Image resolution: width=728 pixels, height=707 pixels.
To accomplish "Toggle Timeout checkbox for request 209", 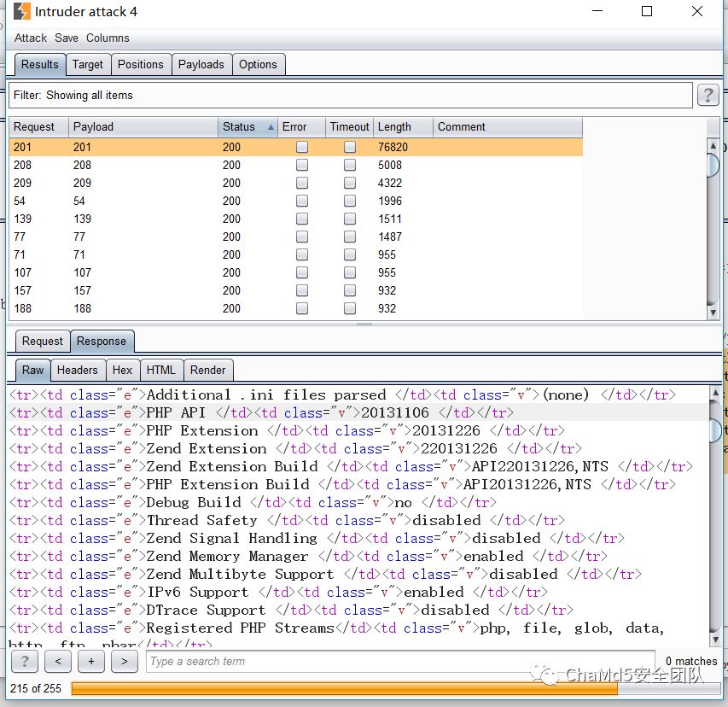I will (350, 183).
